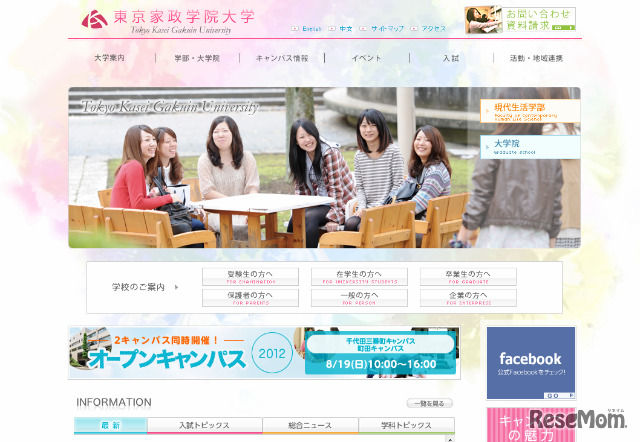
Task: Select the 学科トピックス tab
Action: click(407, 425)
